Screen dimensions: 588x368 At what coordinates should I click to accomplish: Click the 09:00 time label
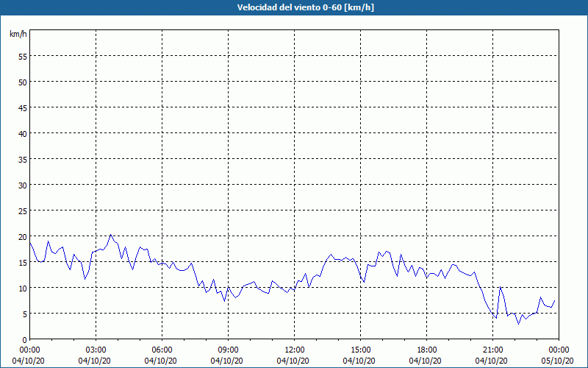point(228,350)
